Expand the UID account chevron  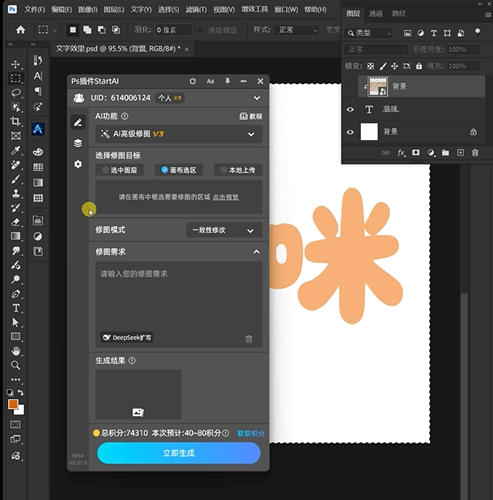[x=257, y=98]
